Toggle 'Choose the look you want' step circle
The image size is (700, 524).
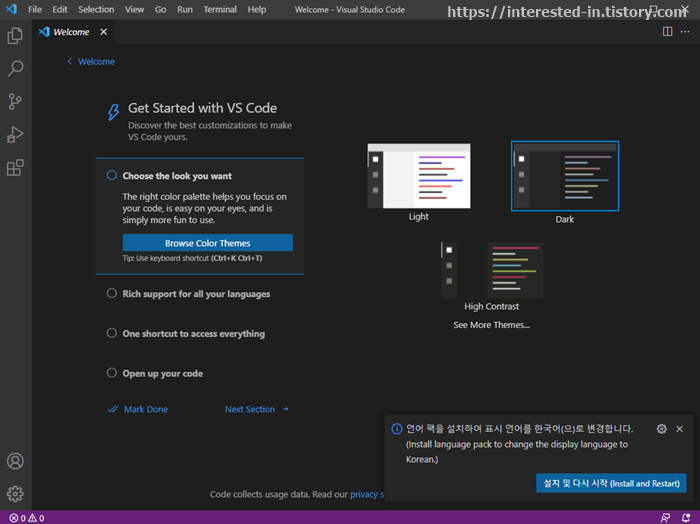tap(112, 175)
